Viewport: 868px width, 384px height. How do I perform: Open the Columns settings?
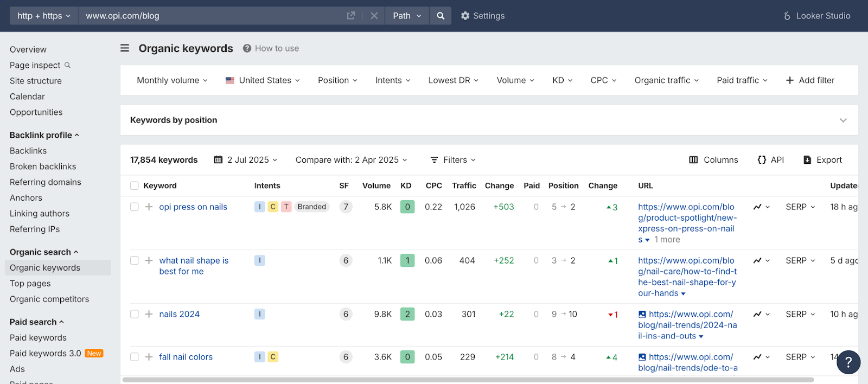tap(713, 160)
